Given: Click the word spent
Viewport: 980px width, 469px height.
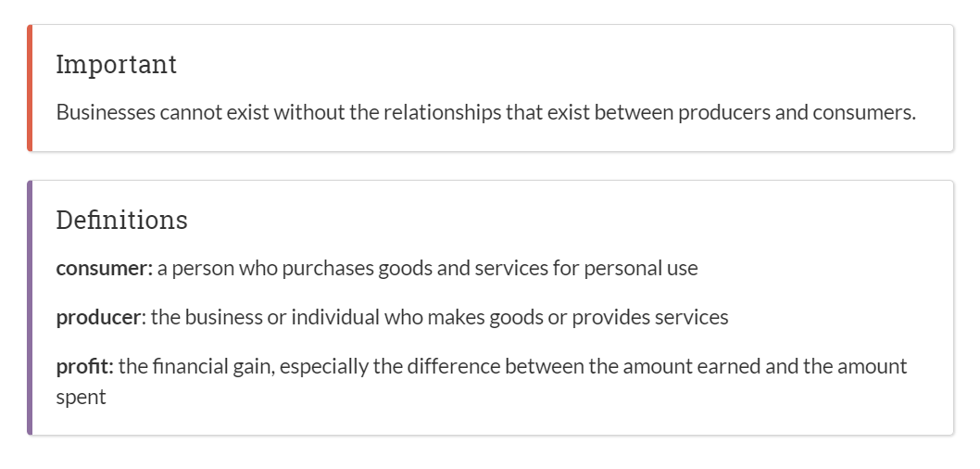Looking at the screenshot, I should pos(82,398).
